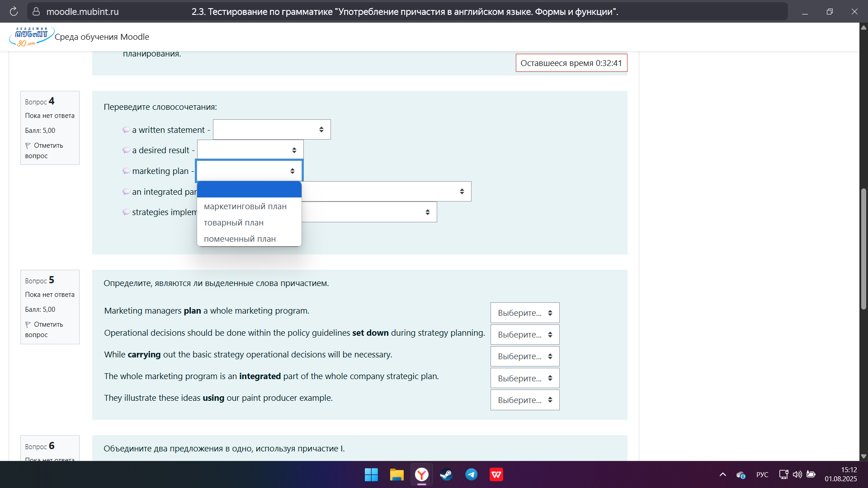This screenshot has height=488, width=868.
Task: Open Telegram from the taskbar
Action: pyautogui.click(x=471, y=474)
